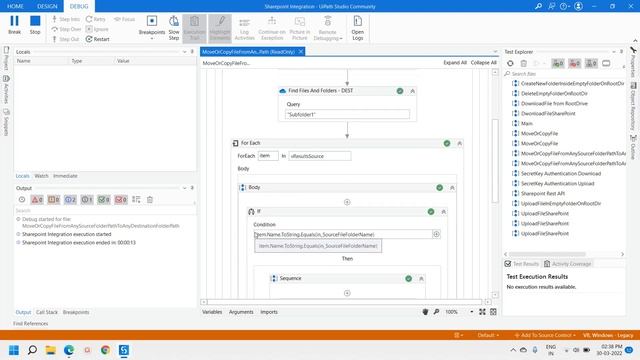Screen dimensions: 640x360
Task: Toggle timestamps with Output clock icon
Action: point(22,200)
